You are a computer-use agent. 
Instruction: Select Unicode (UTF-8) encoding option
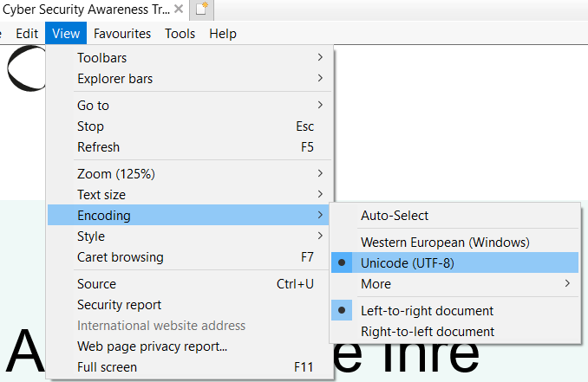407,262
